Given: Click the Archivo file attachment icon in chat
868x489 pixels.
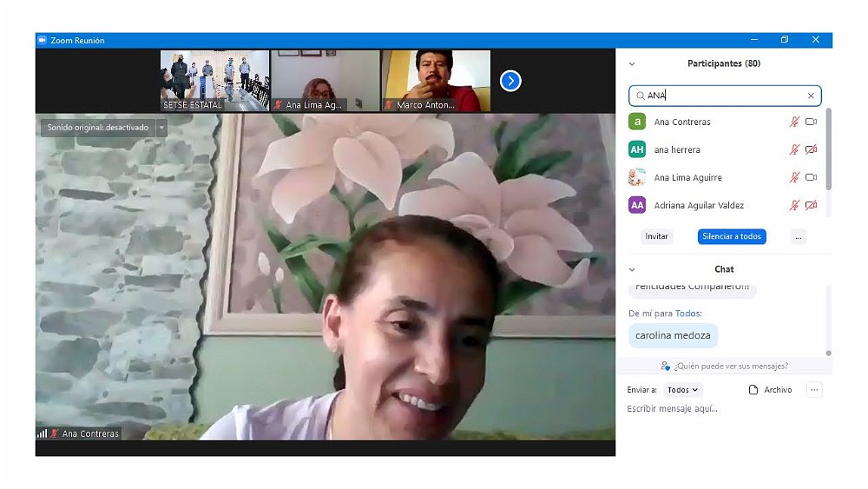Looking at the screenshot, I should 753,390.
